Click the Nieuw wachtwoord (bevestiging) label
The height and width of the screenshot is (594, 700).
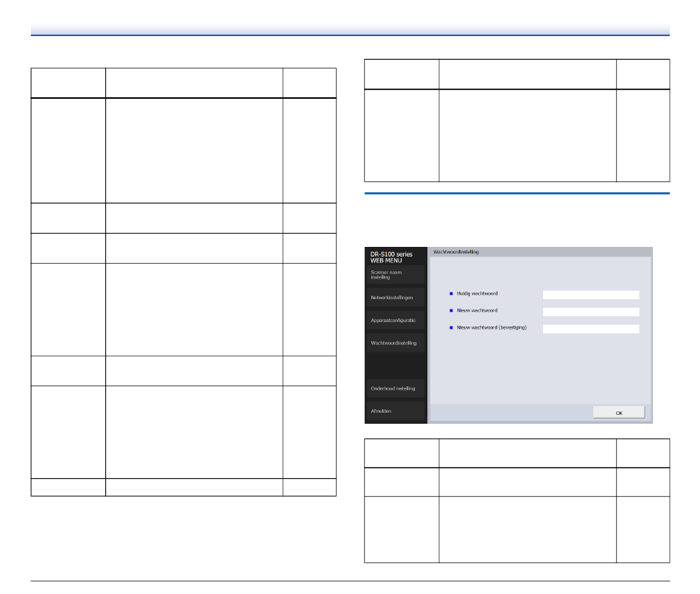[491, 327]
